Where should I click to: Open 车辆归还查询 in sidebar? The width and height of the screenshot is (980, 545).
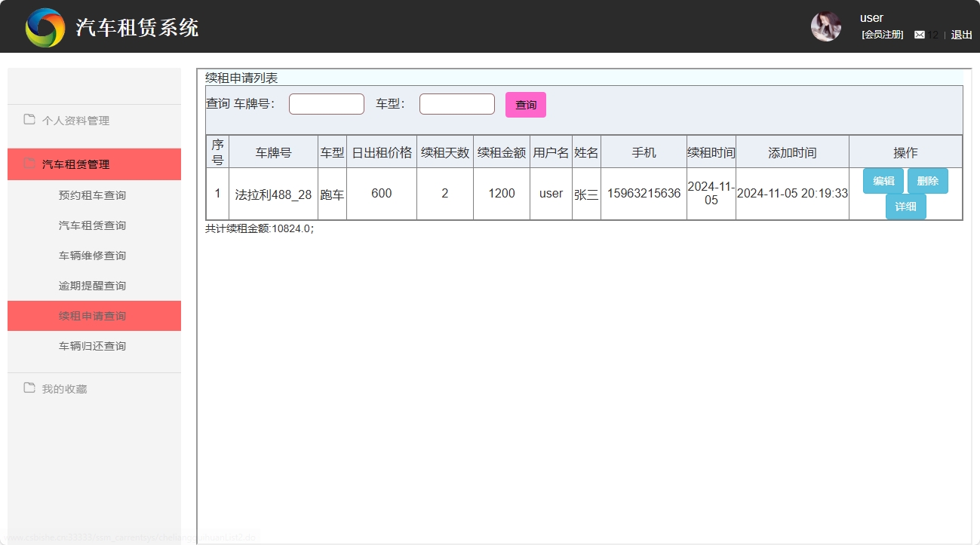click(x=92, y=346)
